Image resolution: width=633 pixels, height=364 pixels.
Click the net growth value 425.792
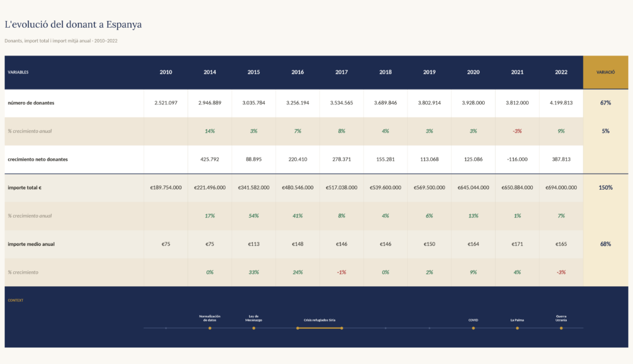(210, 159)
